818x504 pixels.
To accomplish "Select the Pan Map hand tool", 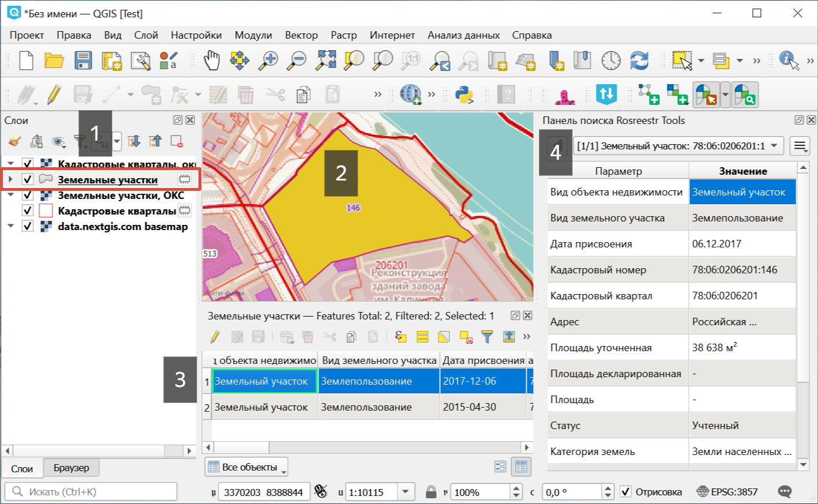I will coord(212,60).
